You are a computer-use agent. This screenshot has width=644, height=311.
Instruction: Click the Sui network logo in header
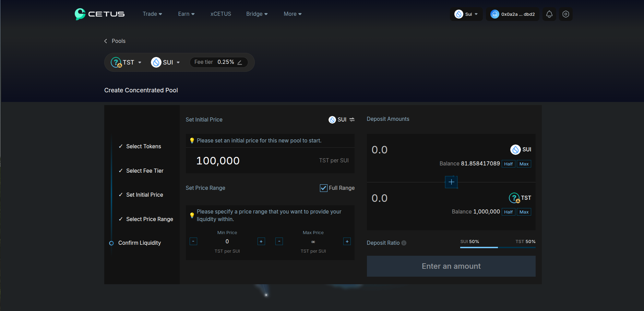pyautogui.click(x=458, y=14)
